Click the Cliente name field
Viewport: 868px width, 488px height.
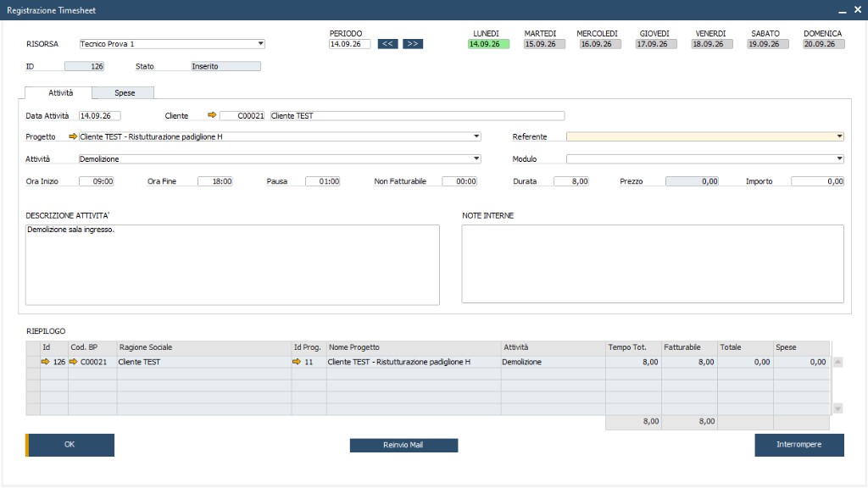[x=417, y=115]
